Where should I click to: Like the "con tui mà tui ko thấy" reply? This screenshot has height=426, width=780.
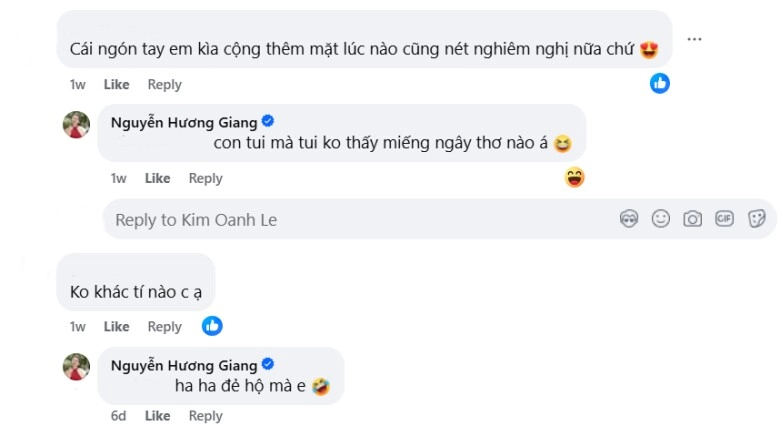[158, 178]
